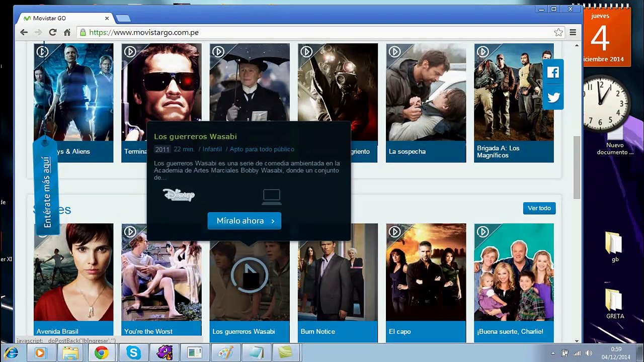Viewport: 644px width, 362px height.
Task: Reload the Movistar GO page
Action: click(52, 32)
